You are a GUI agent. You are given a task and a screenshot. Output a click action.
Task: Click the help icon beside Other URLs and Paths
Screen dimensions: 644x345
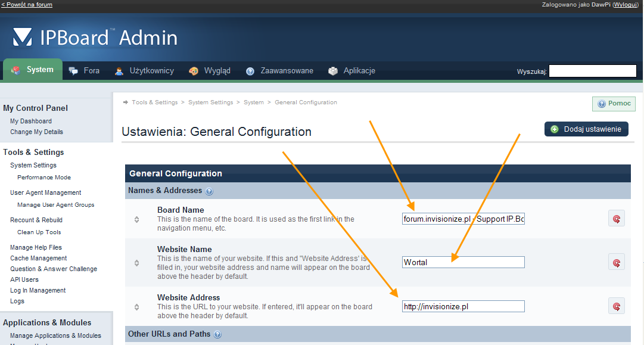pyautogui.click(x=217, y=334)
